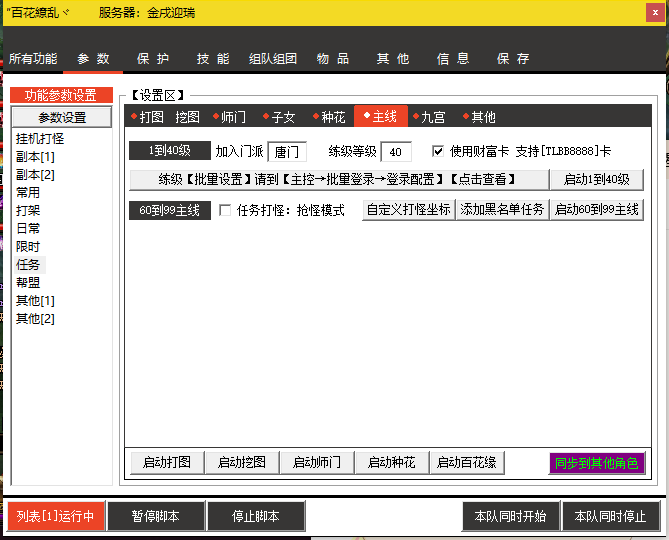Enable 任务打怪：抢怪模式 checkbox
The width and height of the screenshot is (669, 540).
tap(225, 210)
